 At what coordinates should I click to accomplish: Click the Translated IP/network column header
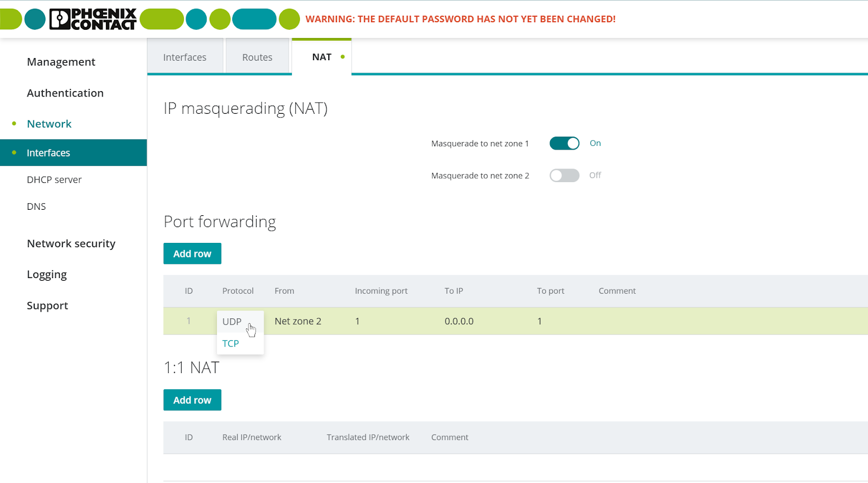coord(368,437)
